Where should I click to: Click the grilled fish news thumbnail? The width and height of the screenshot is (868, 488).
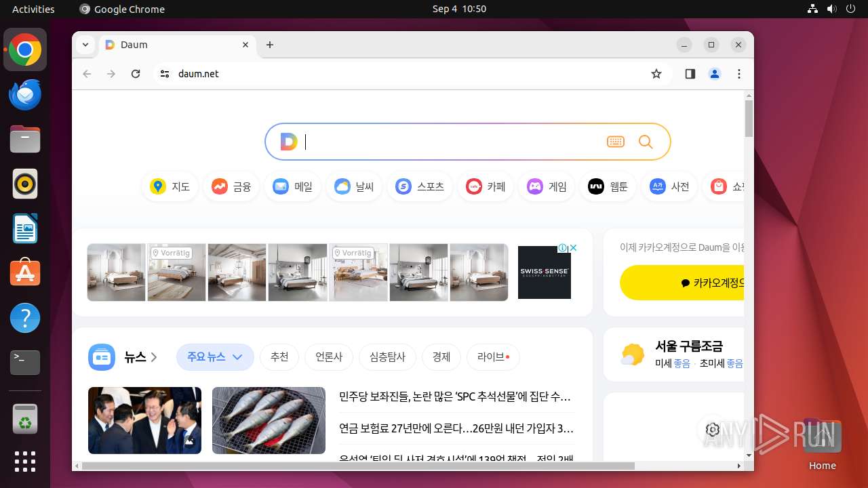point(269,420)
